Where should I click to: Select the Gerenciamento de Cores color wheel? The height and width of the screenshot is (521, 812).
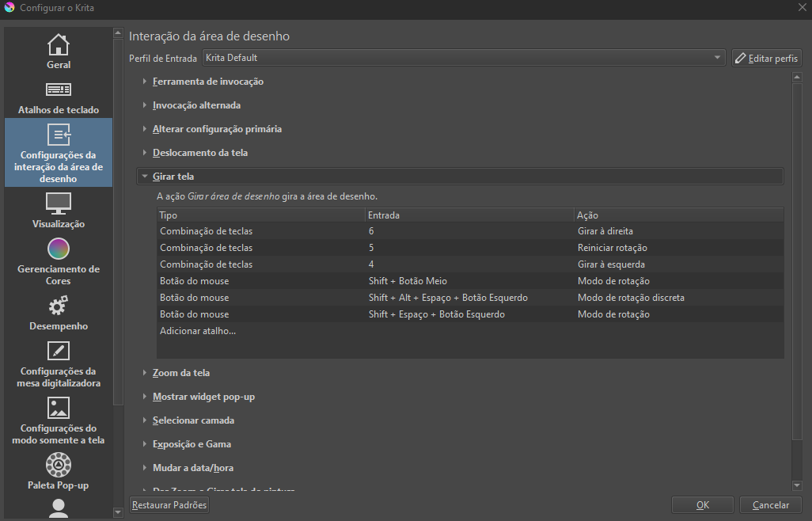(59, 249)
